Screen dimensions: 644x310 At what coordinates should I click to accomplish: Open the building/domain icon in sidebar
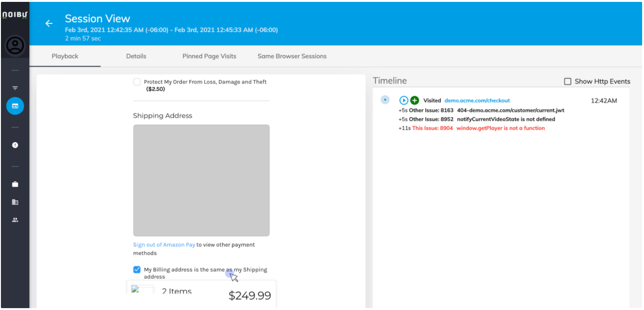(15, 202)
